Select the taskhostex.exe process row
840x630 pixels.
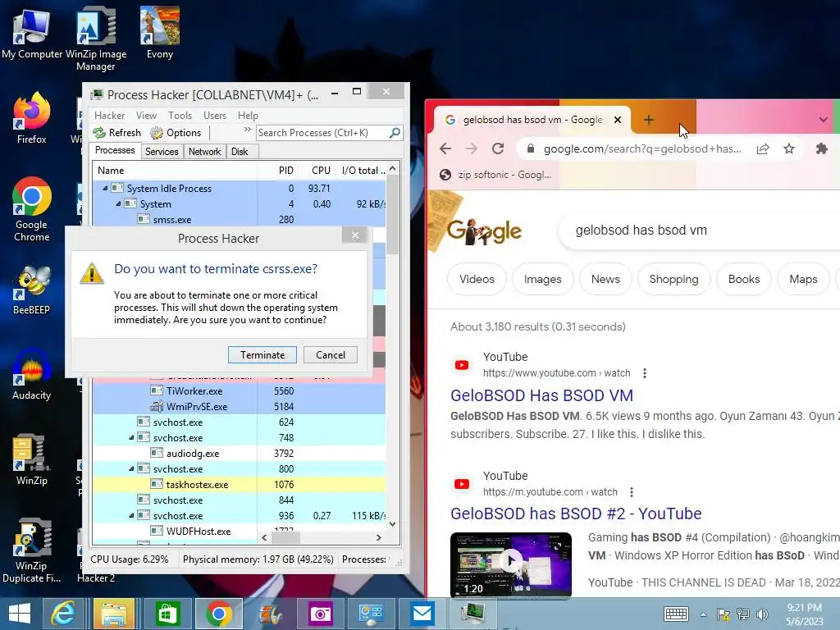tap(239, 484)
